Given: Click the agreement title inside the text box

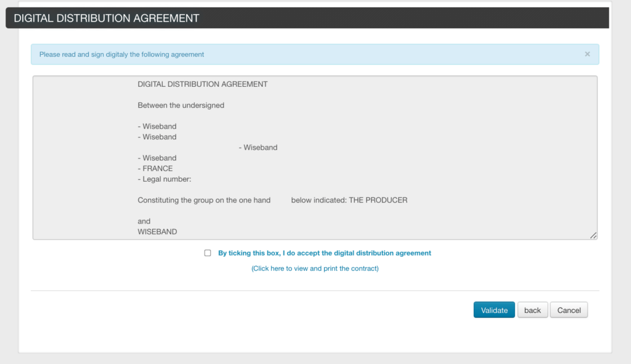Looking at the screenshot, I should [x=202, y=84].
